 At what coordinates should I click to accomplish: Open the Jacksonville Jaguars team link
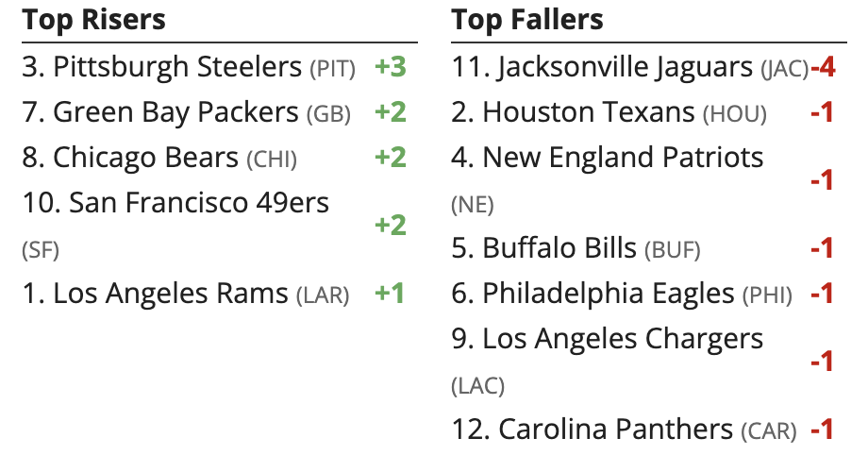coord(626,67)
